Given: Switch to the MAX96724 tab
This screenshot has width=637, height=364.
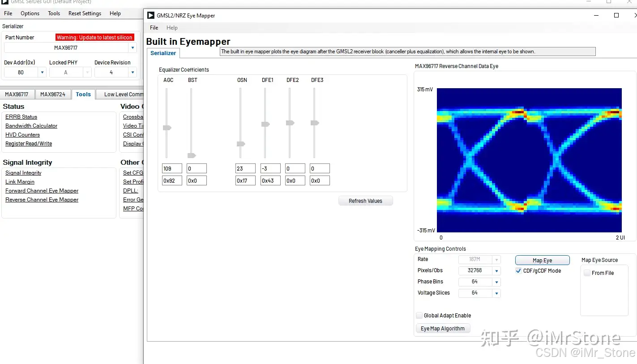Looking at the screenshot, I should [53, 94].
